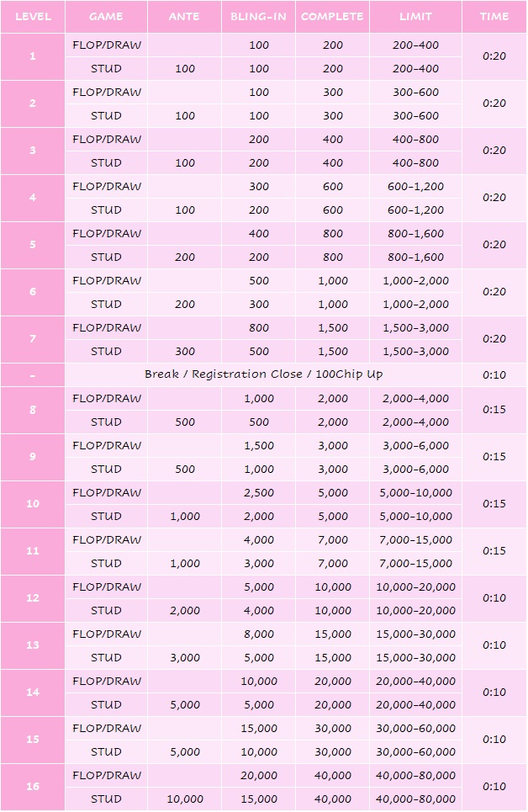Select the COMPLETE column header
The height and width of the screenshot is (812, 528).
click(332, 17)
